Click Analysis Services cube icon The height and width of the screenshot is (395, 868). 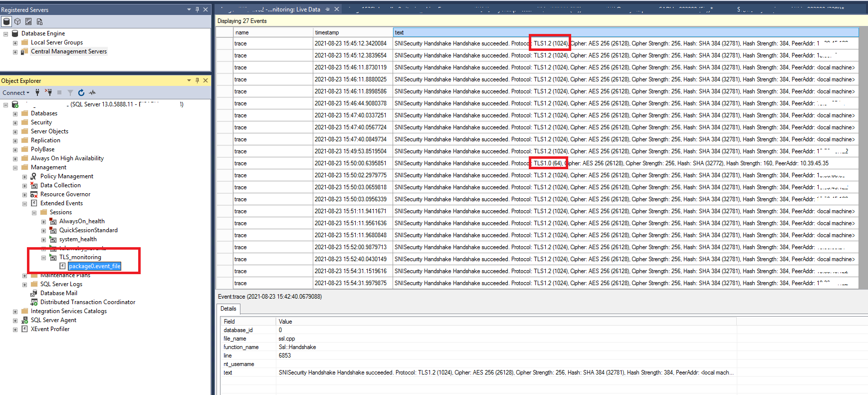tap(17, 21)
